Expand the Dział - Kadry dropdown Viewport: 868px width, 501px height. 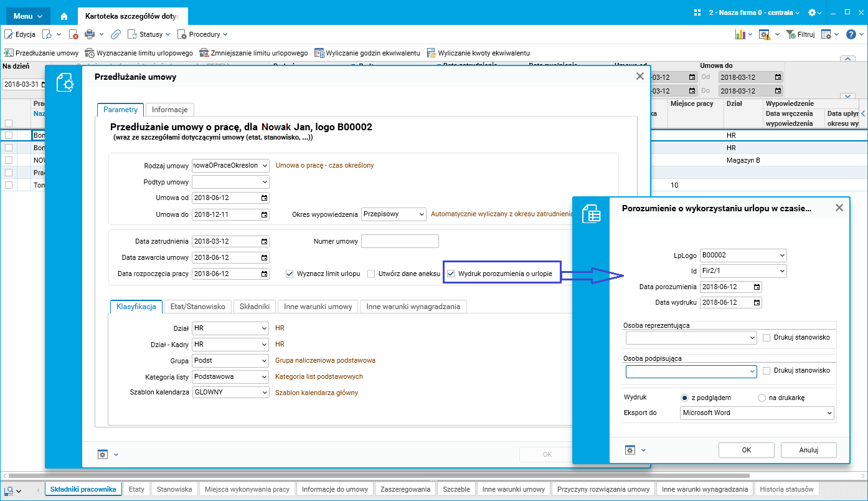pyautogui.click(x=265, y=344)
